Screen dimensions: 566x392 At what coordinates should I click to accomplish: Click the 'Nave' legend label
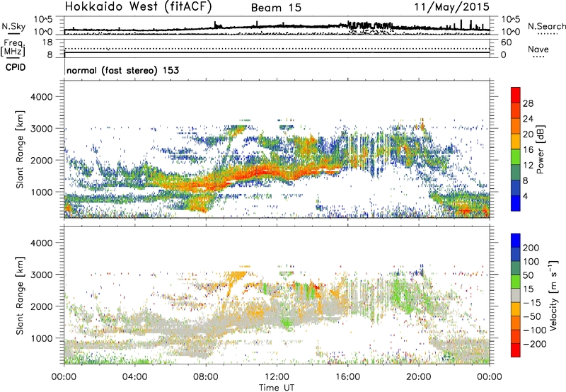(538, 49)
